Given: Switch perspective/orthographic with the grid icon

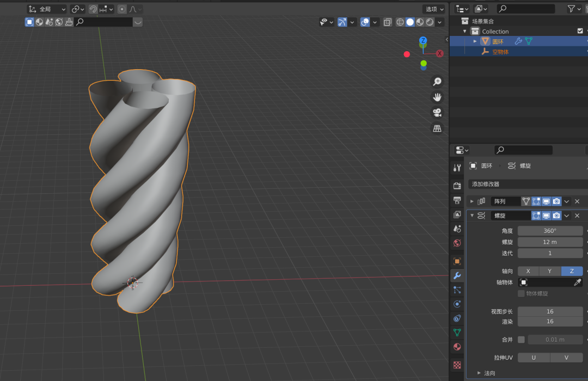Looking at the screenshot, I should pos(437,128).
